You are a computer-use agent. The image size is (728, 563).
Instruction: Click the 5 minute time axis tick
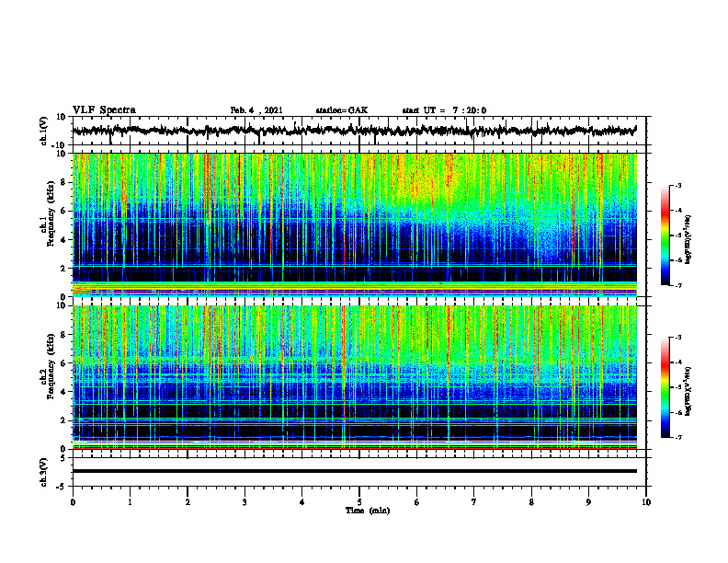tap(359, 502)
